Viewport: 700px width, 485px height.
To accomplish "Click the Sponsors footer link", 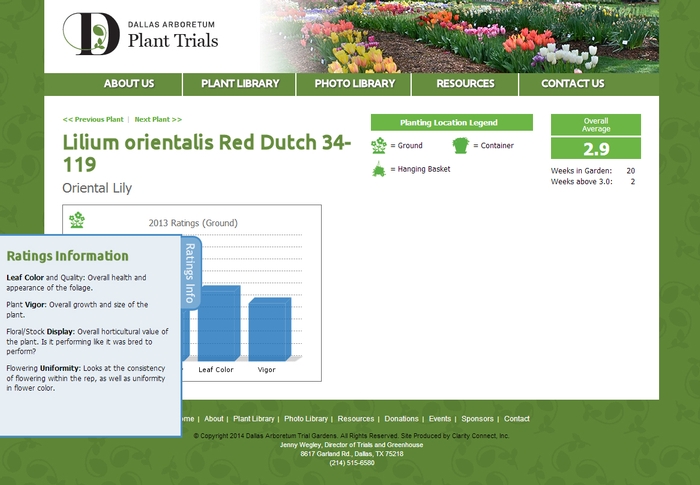I will [x=477, y=419].
